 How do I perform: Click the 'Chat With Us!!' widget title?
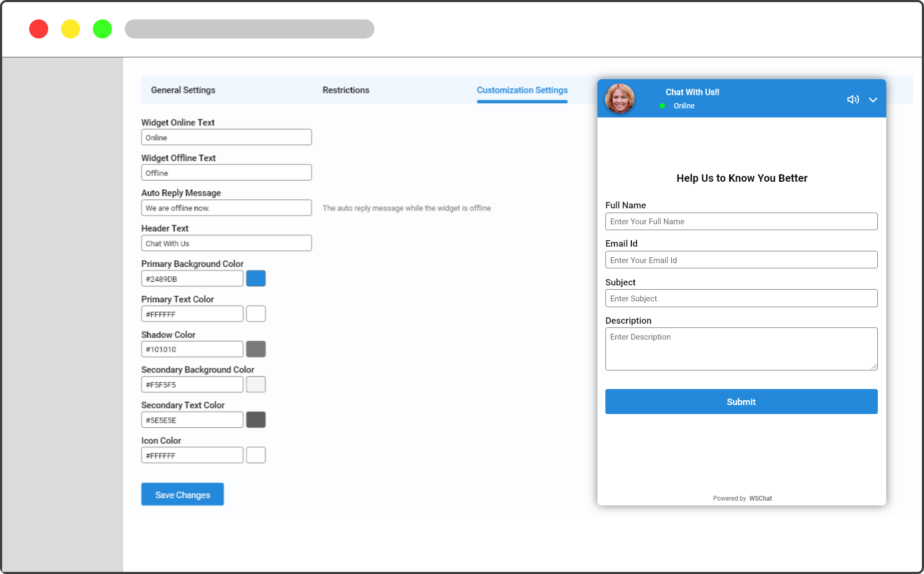point(692,92)
